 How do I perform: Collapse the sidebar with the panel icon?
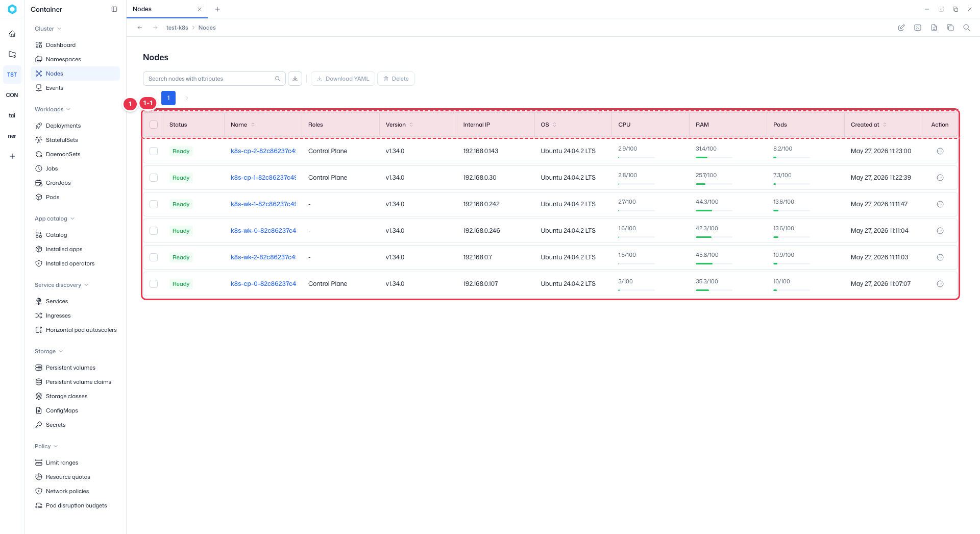tap(114, 9)
